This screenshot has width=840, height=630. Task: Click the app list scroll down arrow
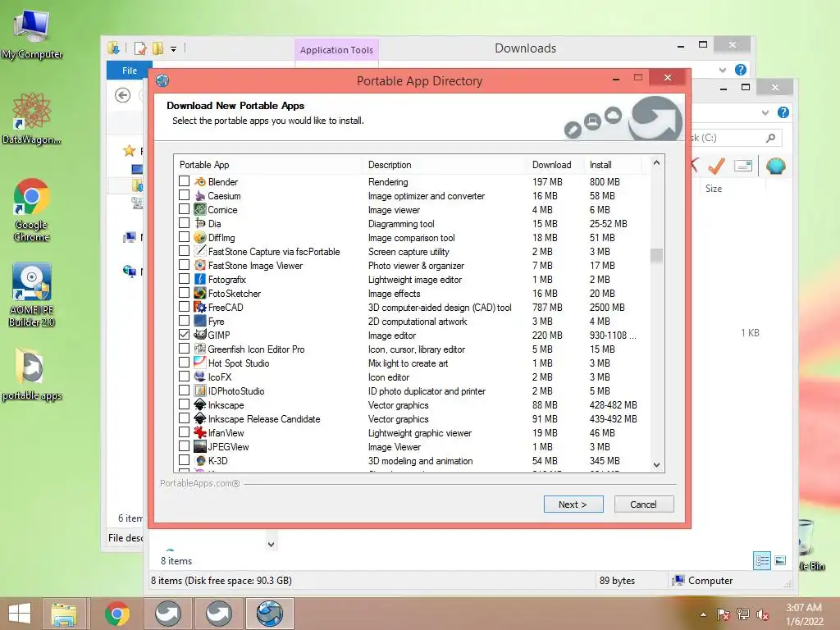(x=657, y=465)
